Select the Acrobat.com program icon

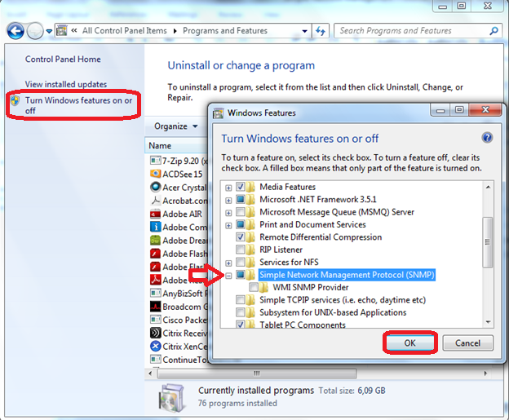coord(156,201)
